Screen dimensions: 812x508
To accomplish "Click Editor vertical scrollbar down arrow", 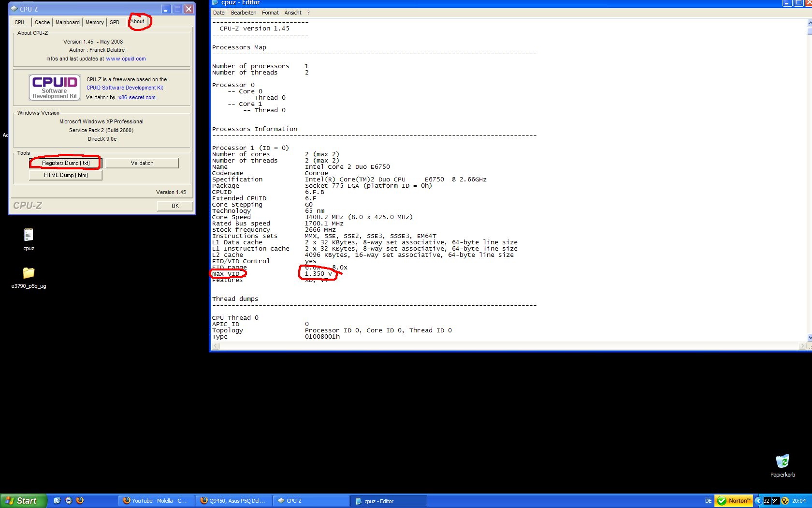I will tap(810, 337).
